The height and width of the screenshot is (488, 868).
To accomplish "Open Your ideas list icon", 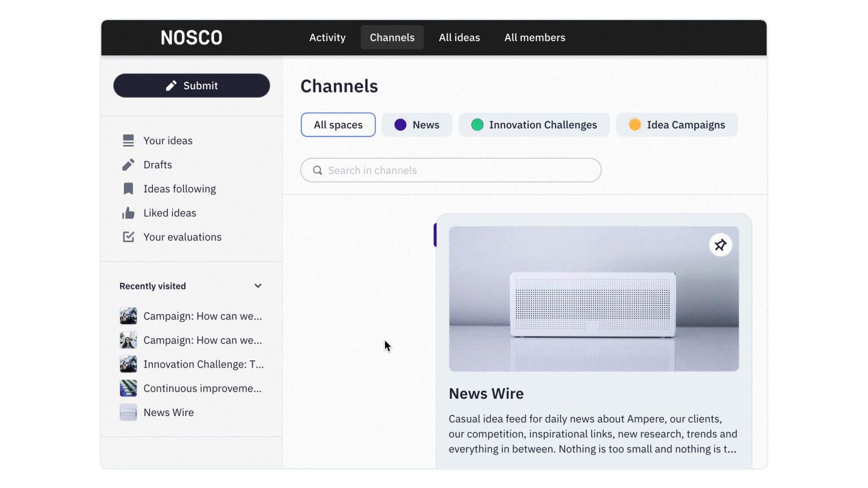I will click(128, 141).
